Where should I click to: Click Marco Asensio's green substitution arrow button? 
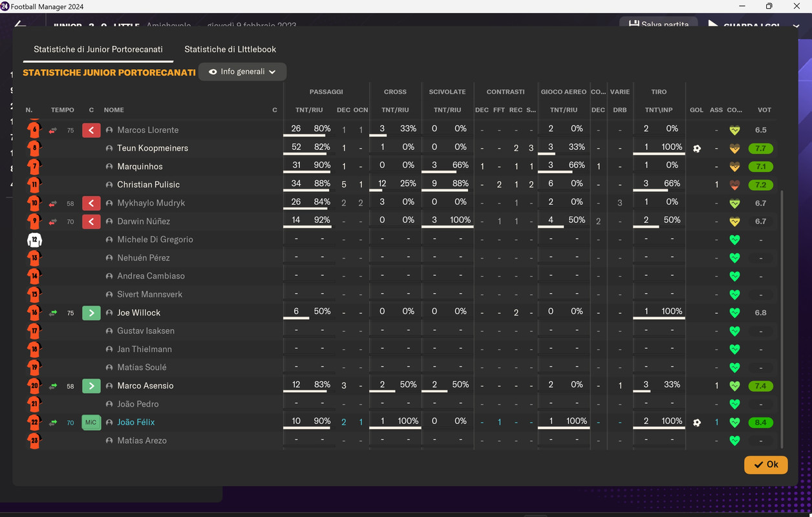[91, 386]
